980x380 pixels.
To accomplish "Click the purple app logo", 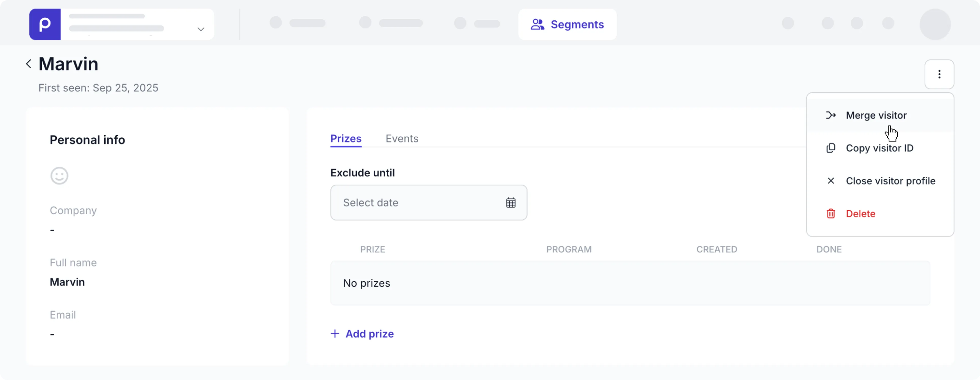I will (x=44, y=24).
